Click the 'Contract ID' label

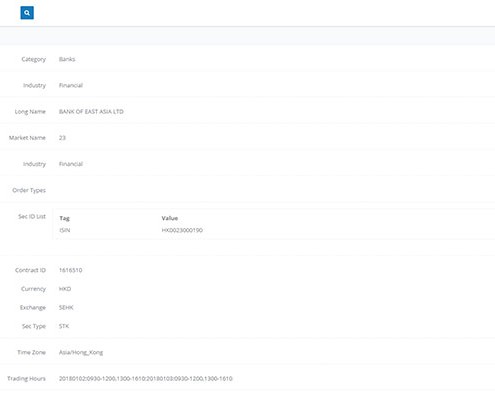coord(30,270)
